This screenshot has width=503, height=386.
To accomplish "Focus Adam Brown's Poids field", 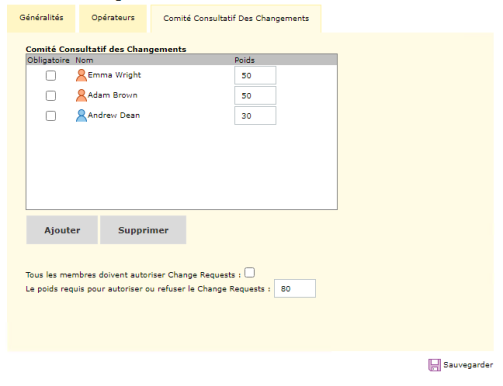I will click(x=255, y=96).
